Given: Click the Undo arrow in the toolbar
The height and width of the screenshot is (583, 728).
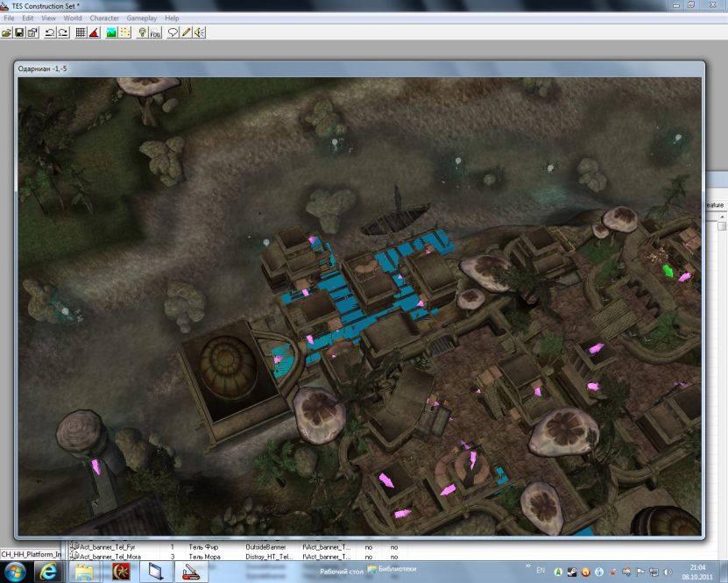Looking at the screenshot, I should pyautogui.click(x=50, y=32).
